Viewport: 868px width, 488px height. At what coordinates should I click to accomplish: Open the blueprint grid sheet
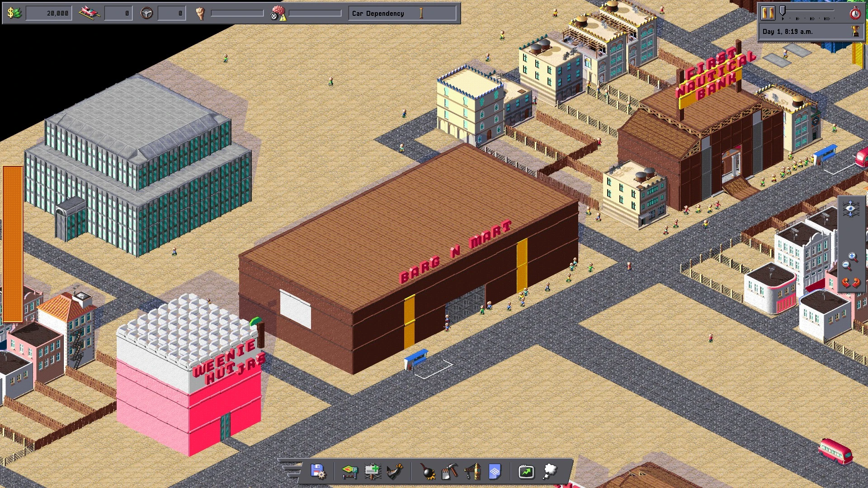click(495, 472)
